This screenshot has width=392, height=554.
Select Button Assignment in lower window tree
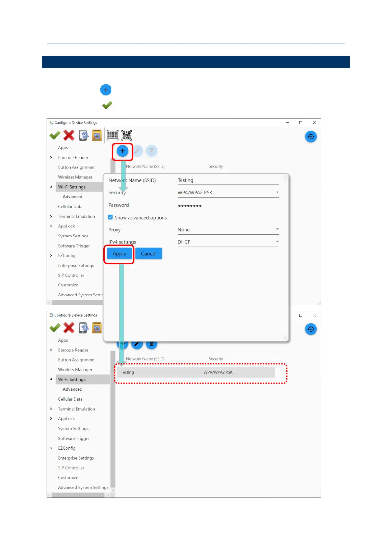tap(76, 360)
